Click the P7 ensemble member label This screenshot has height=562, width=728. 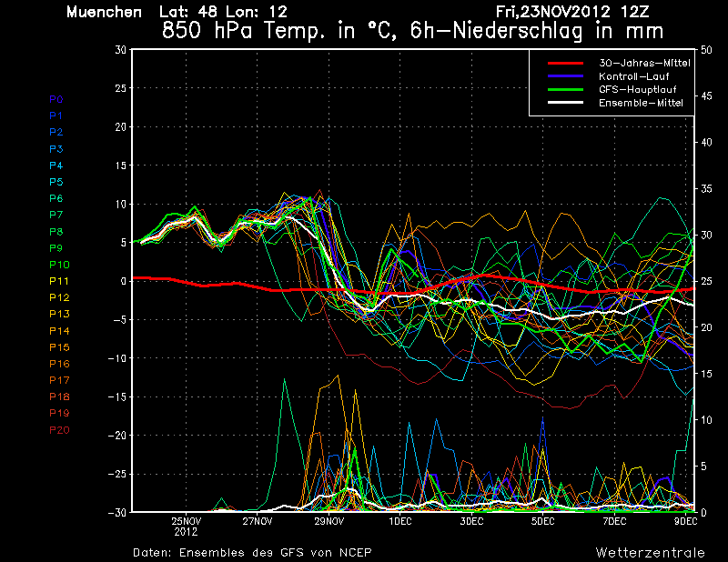[56, 215]
